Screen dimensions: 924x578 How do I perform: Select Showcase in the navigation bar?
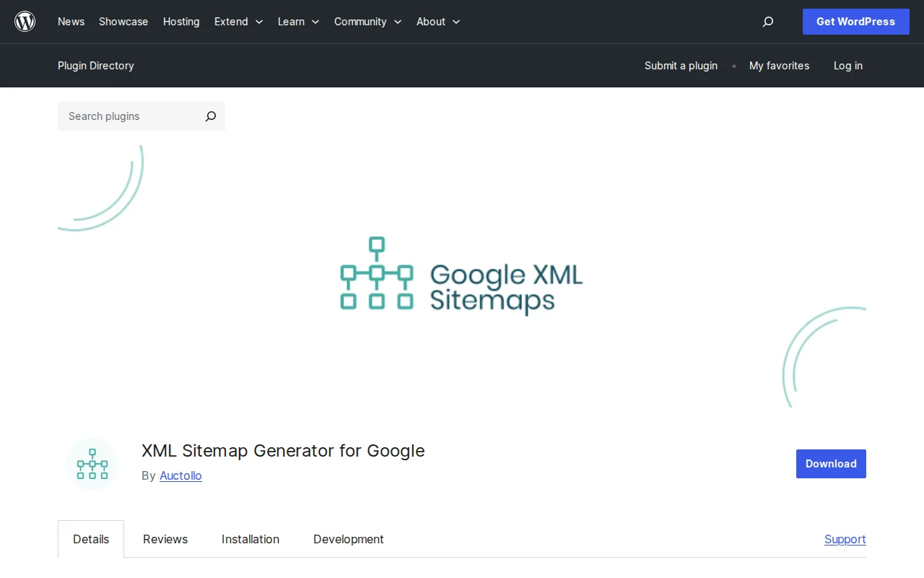tap(123, 22)
